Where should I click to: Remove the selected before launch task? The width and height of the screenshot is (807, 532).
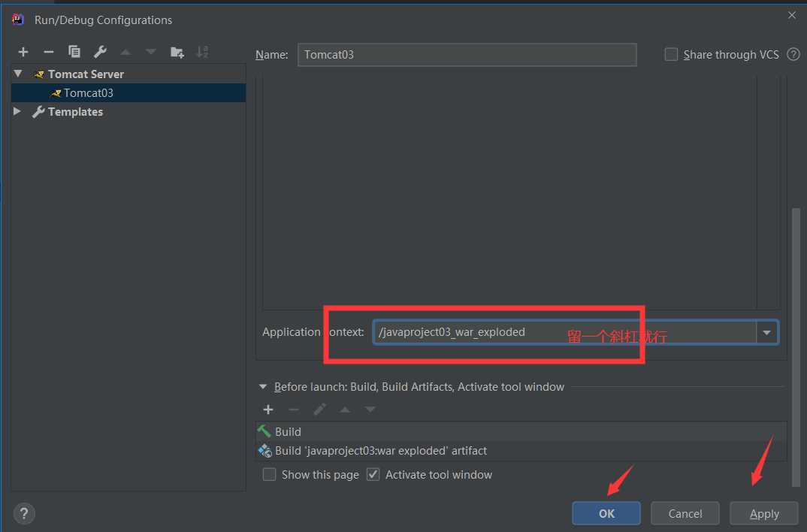tap(294, 410)
